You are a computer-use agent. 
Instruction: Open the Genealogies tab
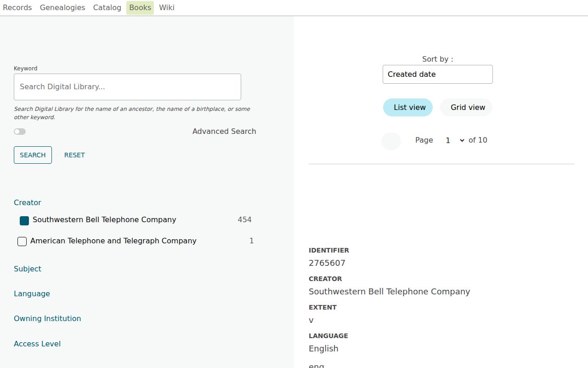[x=62, y=7]
